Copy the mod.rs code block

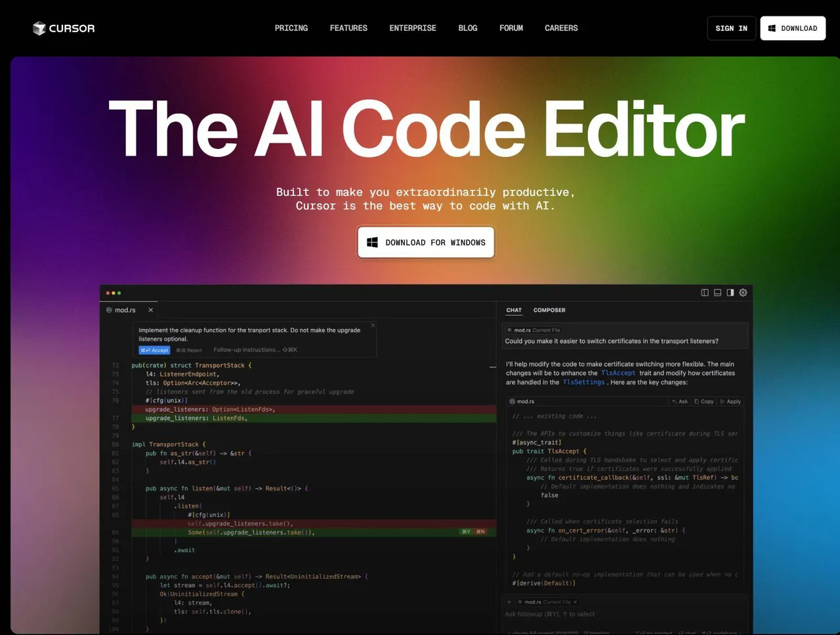pos(704,401)
